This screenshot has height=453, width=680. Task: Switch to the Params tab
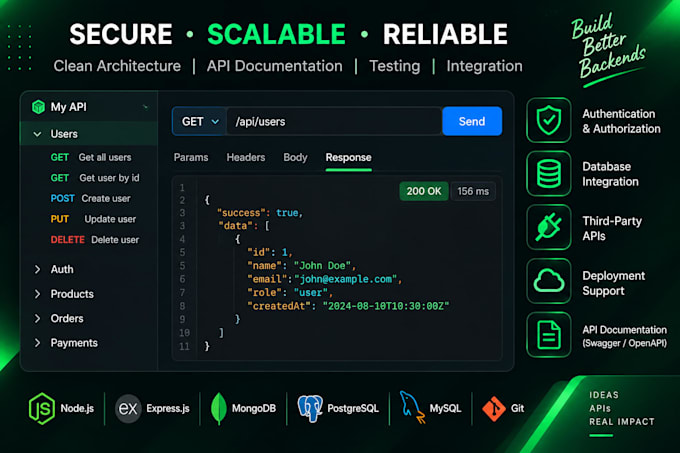(191, 157)
